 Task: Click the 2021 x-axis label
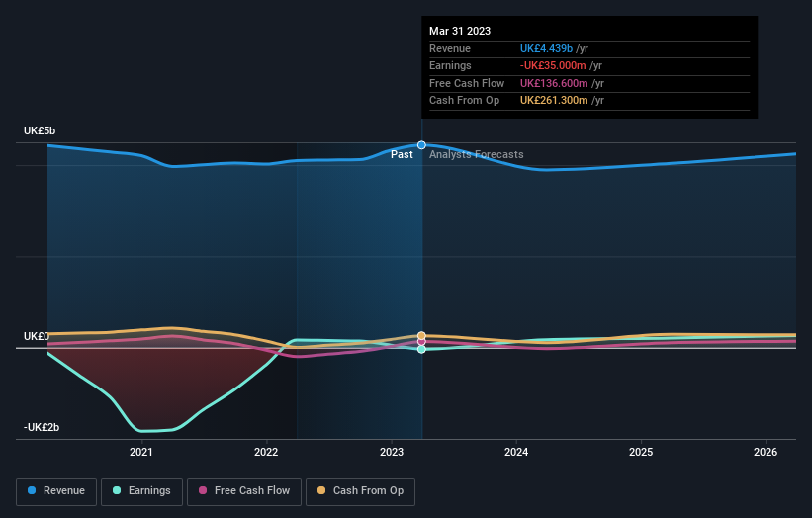140,452
